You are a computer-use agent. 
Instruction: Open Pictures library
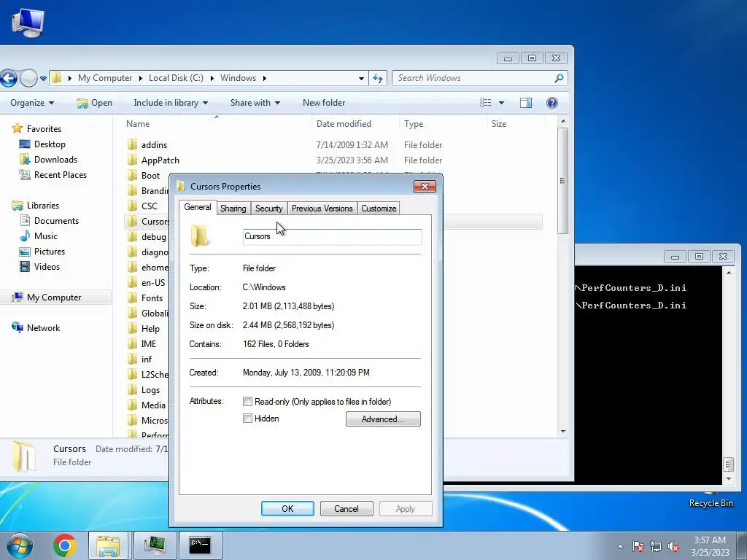(49, 252)
